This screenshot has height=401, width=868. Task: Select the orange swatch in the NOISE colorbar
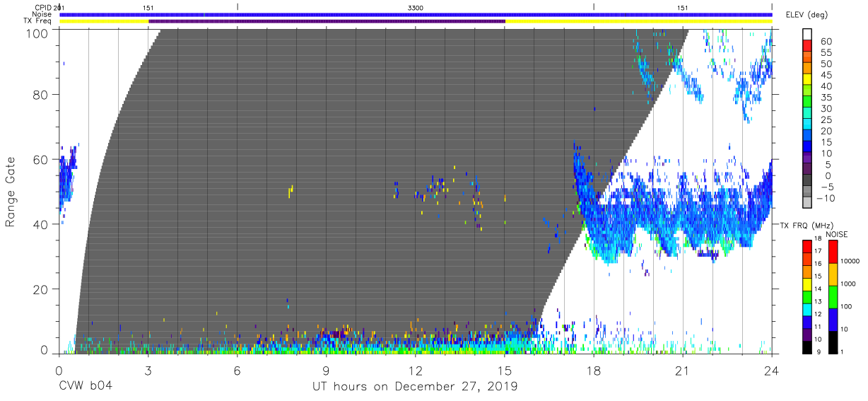click(x=833, y=274)
